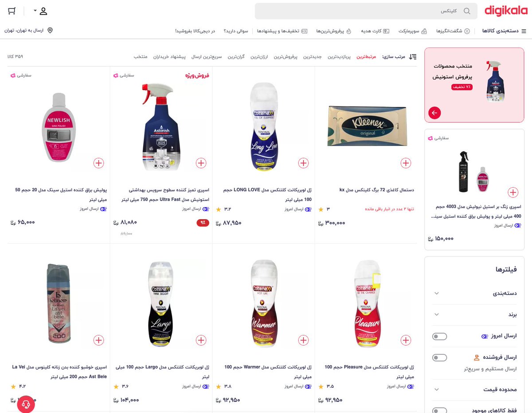This screenshot has height=413, width=532.
Task: Click the Digikala logo
Action: point(506,11)
